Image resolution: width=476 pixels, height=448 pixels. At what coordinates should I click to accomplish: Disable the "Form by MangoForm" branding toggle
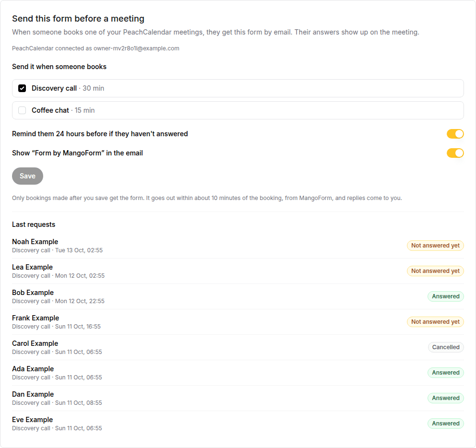click(455, 153)
